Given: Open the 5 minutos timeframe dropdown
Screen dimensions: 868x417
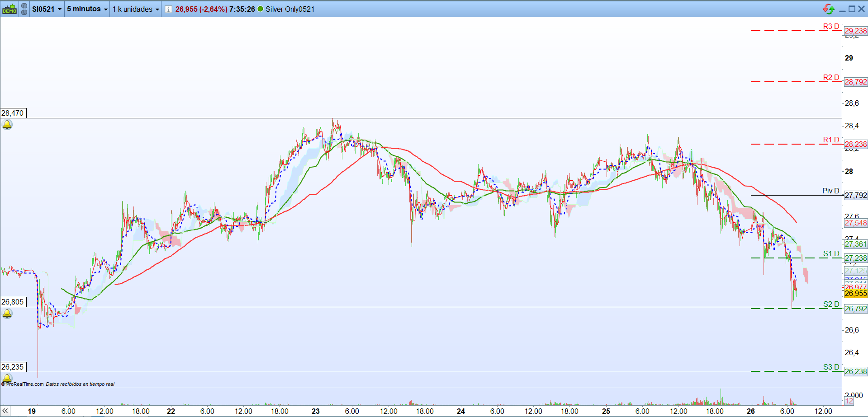Looking at the screenshot, I should click(x=87, y=9).
